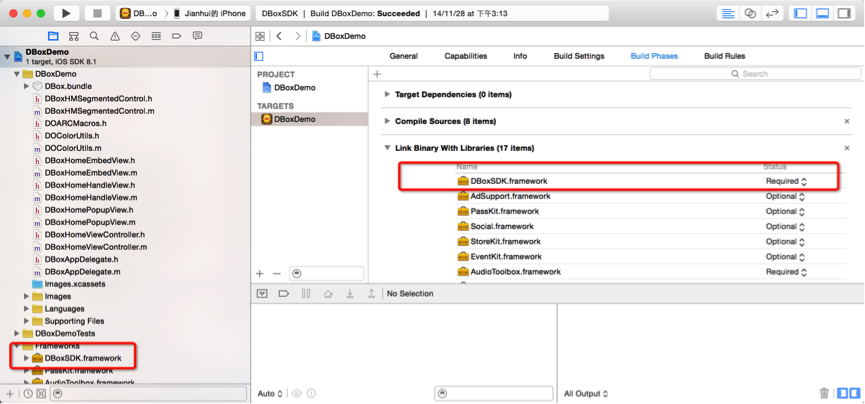Screen dimensions: 865x404
Task: Toggle the bottom Debug area panel
Action: (x=822, y=13)
